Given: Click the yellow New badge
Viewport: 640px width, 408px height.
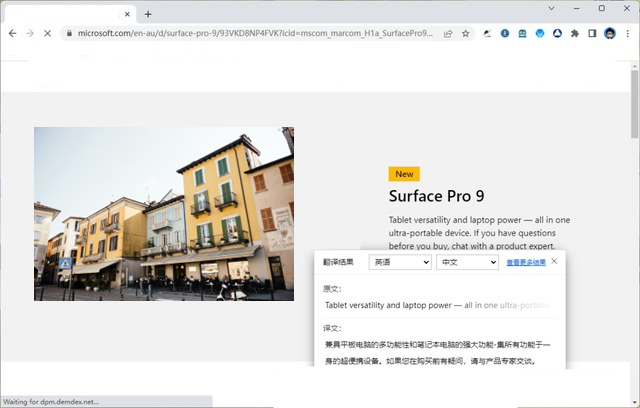Looking at the screenshot, I should point(404,174).
